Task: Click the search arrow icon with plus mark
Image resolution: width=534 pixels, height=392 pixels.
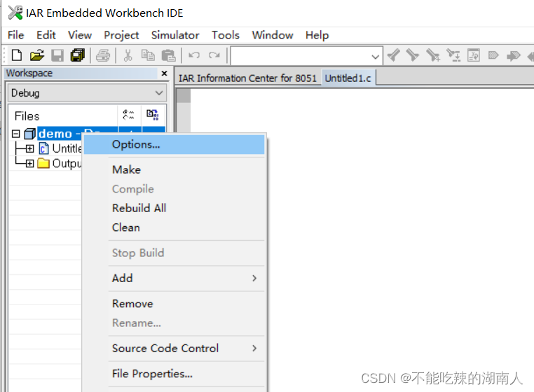Action: (433, 55)
